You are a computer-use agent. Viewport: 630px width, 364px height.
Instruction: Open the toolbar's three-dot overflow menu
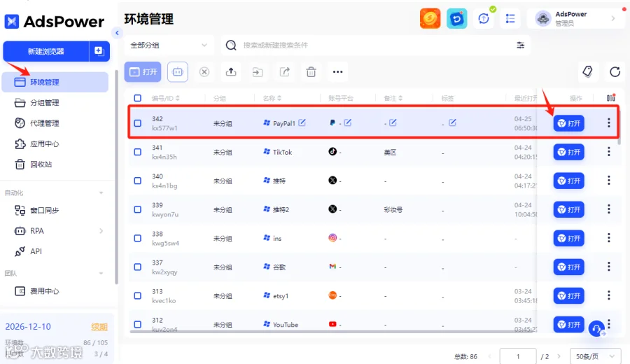pos(338,72)
